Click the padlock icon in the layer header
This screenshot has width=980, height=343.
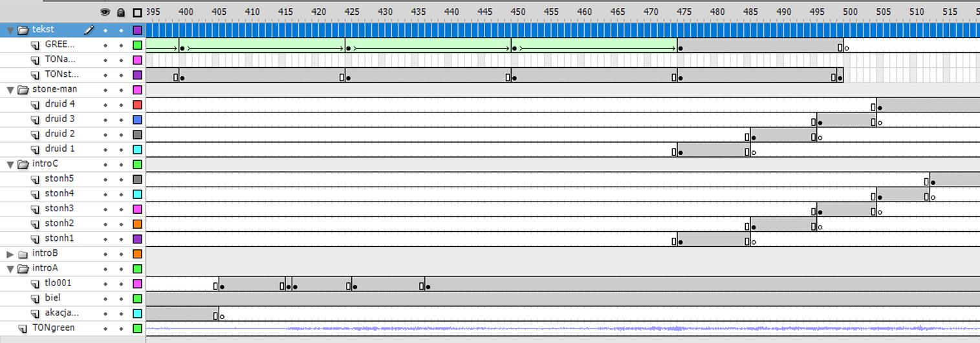tap(121, 12)
